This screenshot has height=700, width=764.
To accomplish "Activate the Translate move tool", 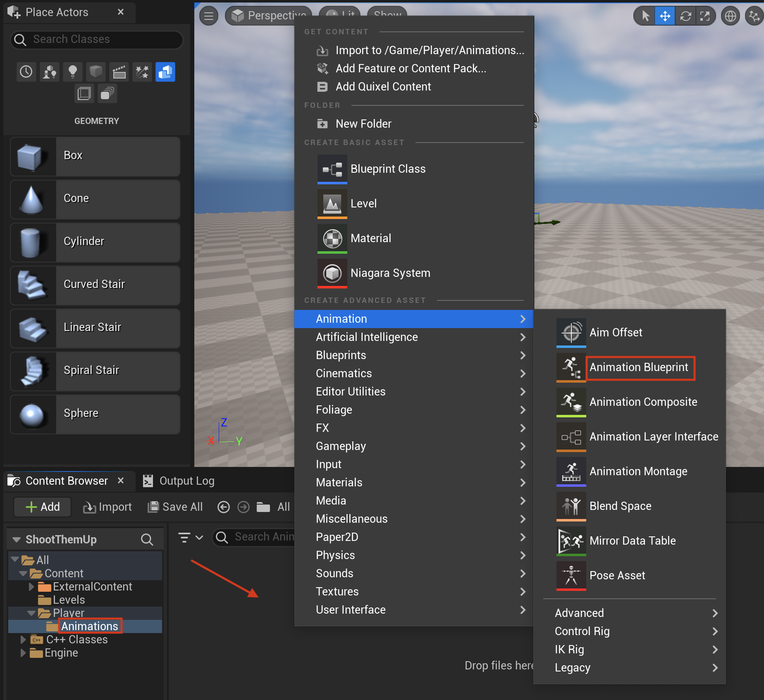I will (665, 16).
